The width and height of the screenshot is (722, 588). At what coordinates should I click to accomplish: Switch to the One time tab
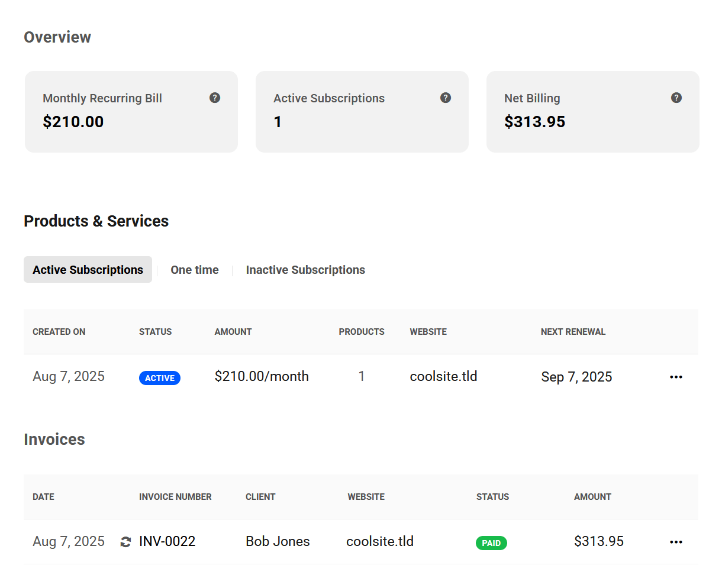coord(195,270)
